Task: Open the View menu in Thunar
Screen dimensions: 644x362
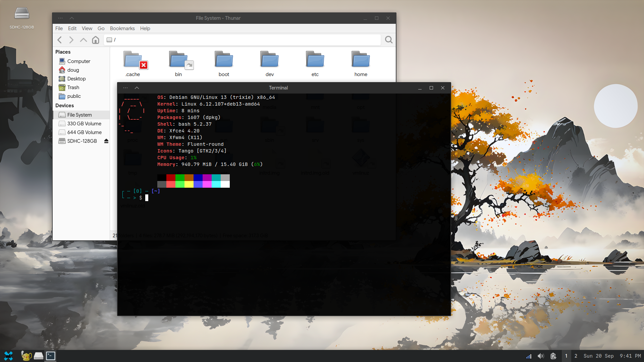Action: 87,28
